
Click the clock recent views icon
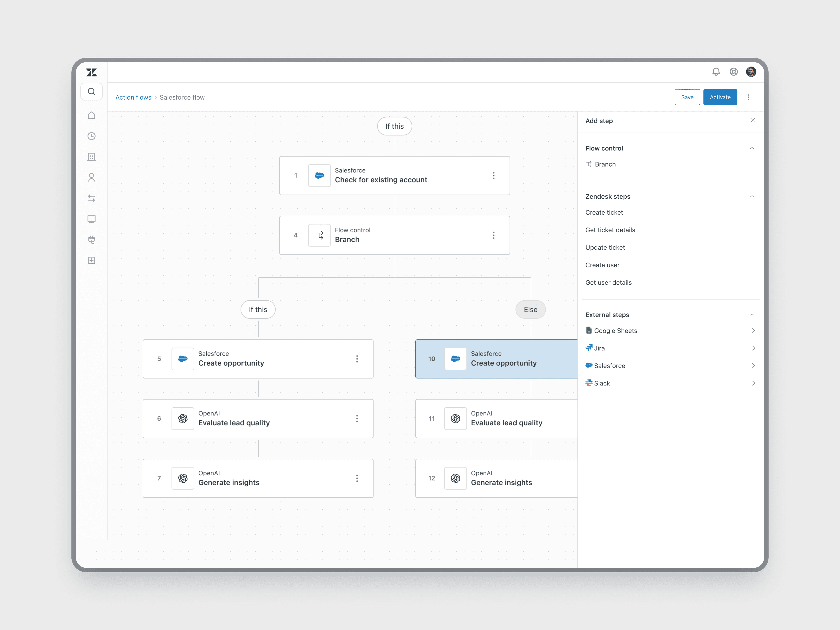[91, 136]
